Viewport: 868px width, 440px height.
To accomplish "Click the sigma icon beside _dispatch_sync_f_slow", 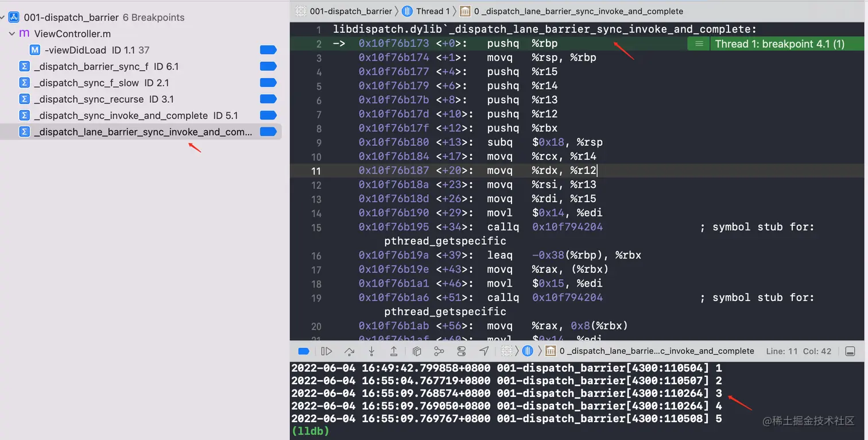I will point(25,83).
